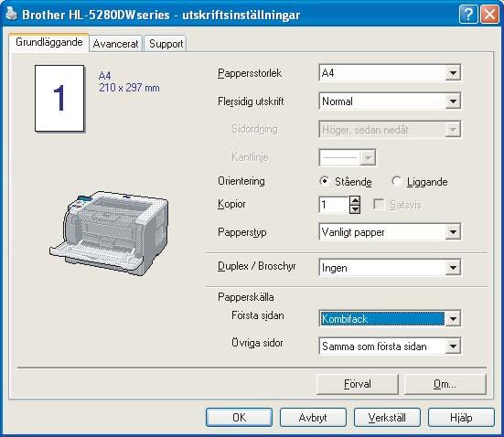Screen dimensions: 504x437
Task: Click the 'A4' paper size label in the preview
Action: [105, 76]
